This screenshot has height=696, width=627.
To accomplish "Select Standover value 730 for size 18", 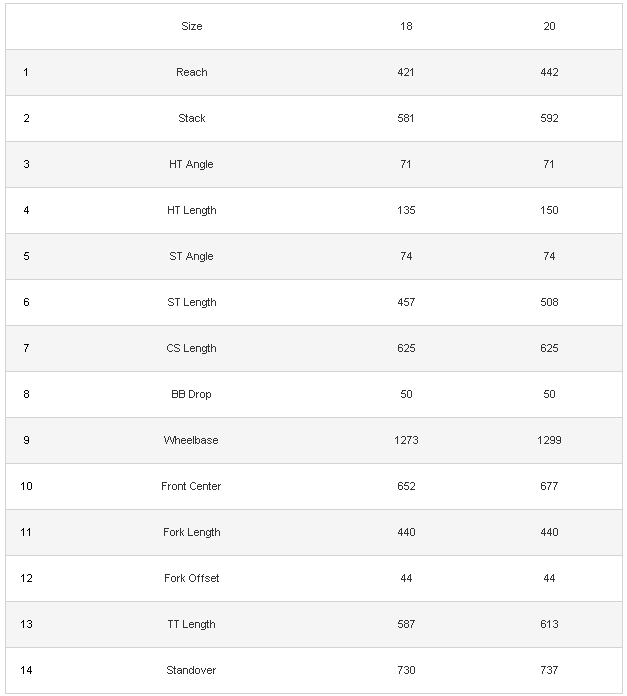I will (x=406, y=670).
